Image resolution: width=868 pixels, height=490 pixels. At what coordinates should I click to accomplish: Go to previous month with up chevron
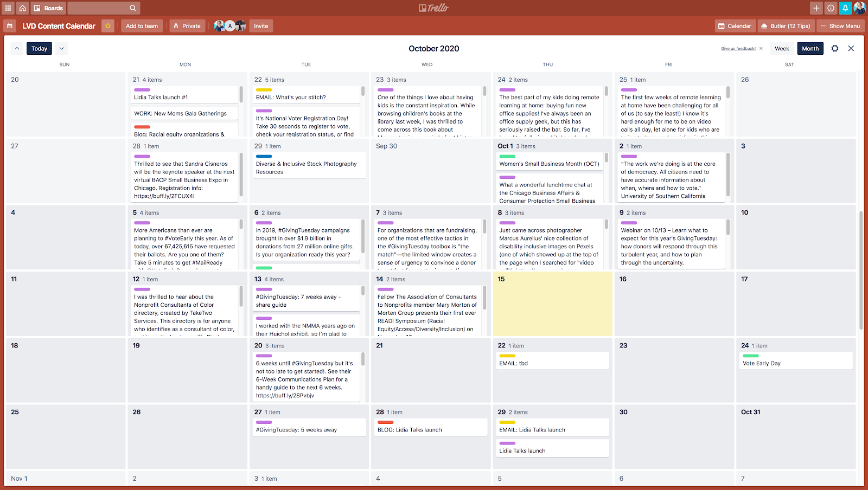click(x=17, y=49)
